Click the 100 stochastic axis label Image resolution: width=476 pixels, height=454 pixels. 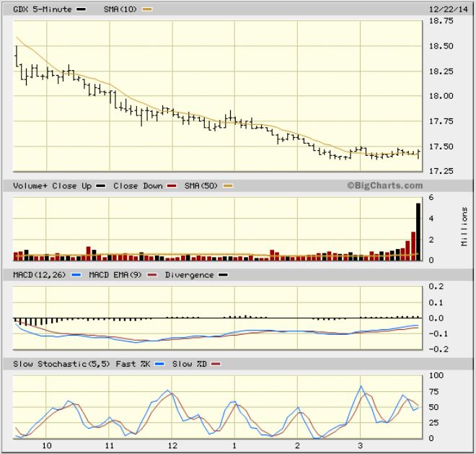coord(436,375)
